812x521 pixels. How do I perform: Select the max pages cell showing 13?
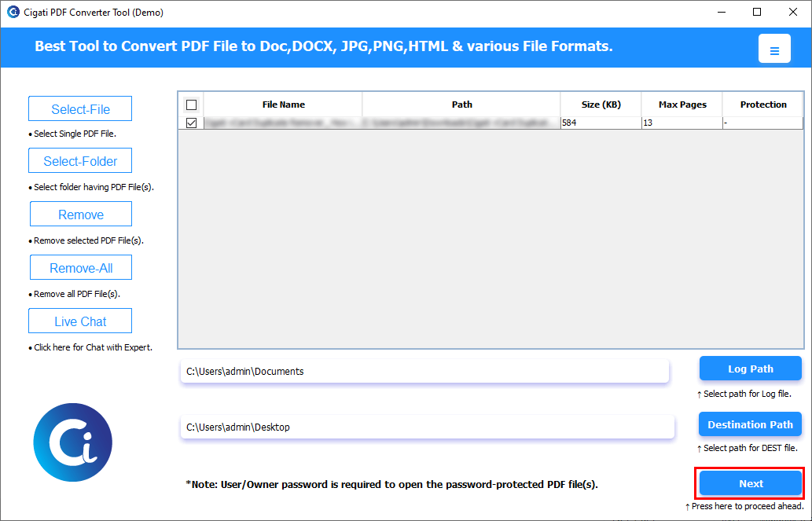(682, 123)
